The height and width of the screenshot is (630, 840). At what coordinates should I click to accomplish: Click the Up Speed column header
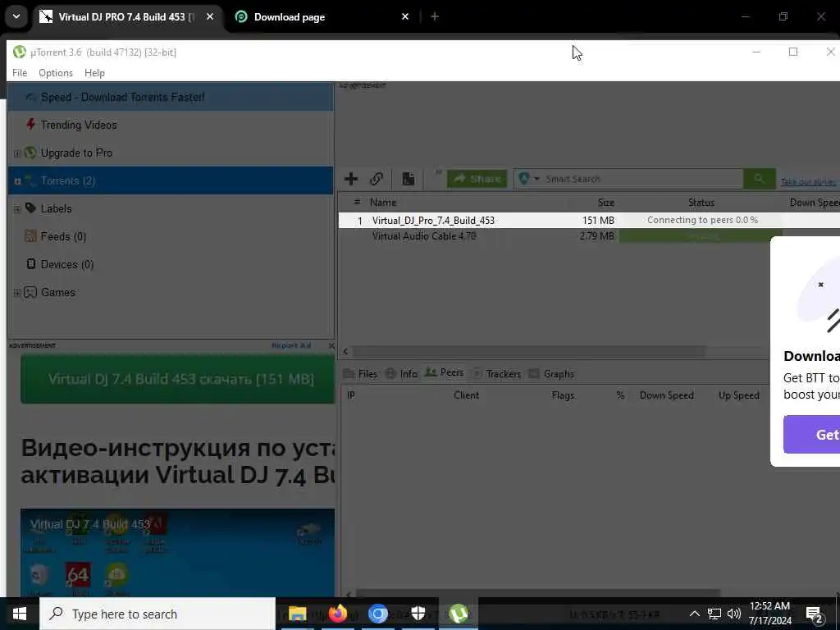click(739, 395)
